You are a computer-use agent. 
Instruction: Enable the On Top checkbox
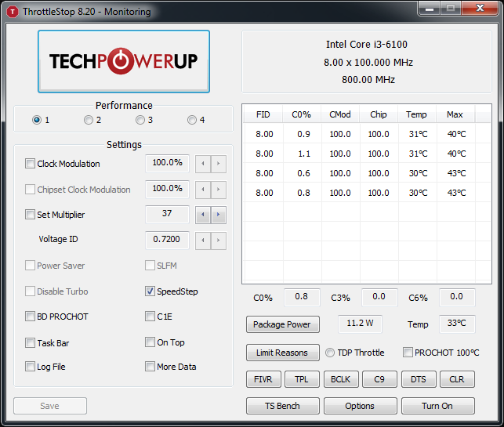tap(150, 342)
